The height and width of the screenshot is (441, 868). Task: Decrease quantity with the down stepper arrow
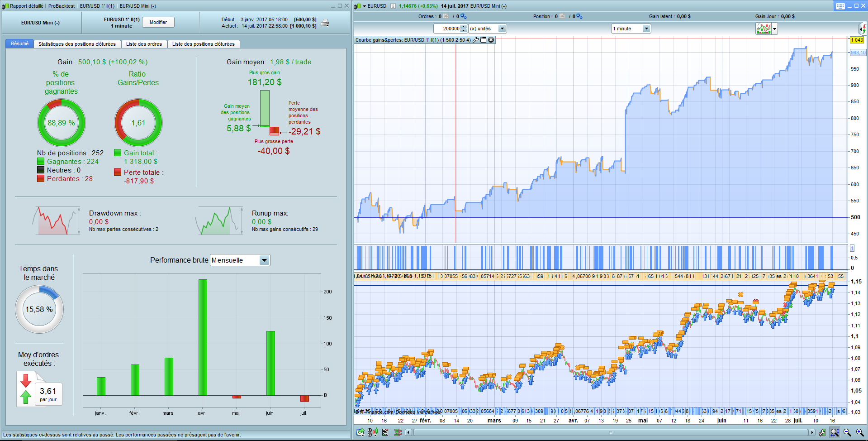[x=463, y=31]
